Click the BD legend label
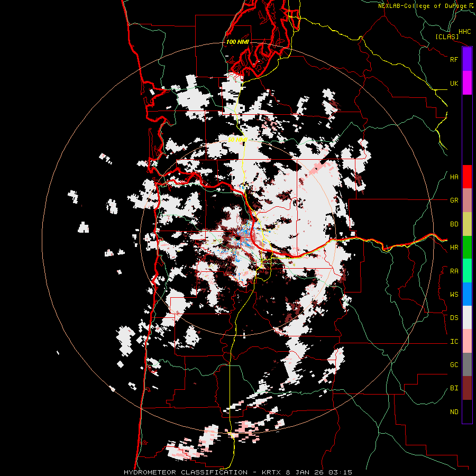 [454, 224]
